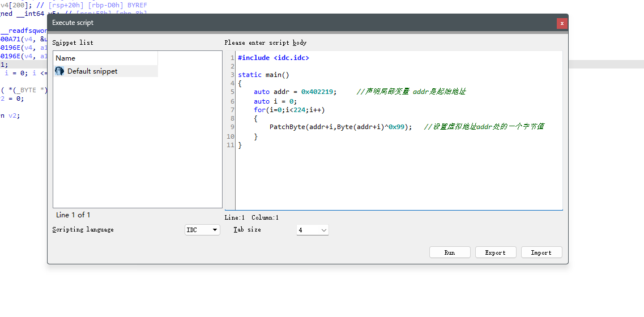The image size is (644, 317).
Task: Click the 'Snippet list' label
Action: click(x=72, y=42)
